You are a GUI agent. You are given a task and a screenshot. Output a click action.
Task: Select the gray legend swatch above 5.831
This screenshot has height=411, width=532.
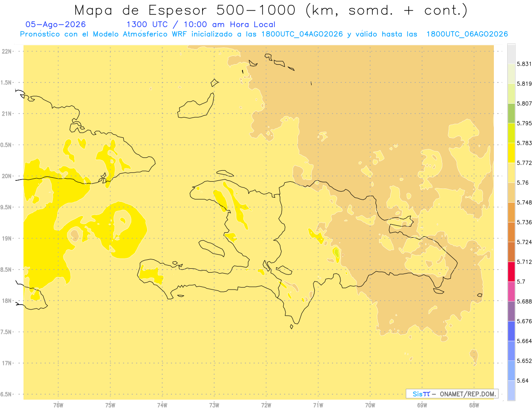511,54
